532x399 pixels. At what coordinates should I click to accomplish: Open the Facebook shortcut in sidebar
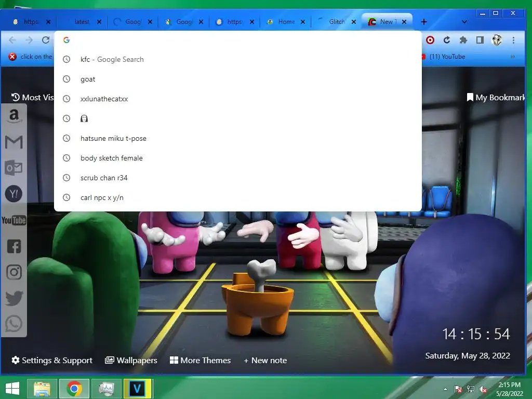point(14,246)
